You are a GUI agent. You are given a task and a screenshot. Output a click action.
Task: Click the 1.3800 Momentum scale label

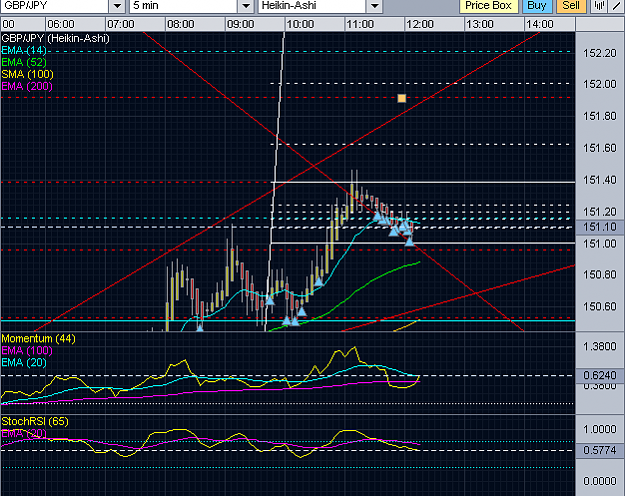tap(600, 346)
